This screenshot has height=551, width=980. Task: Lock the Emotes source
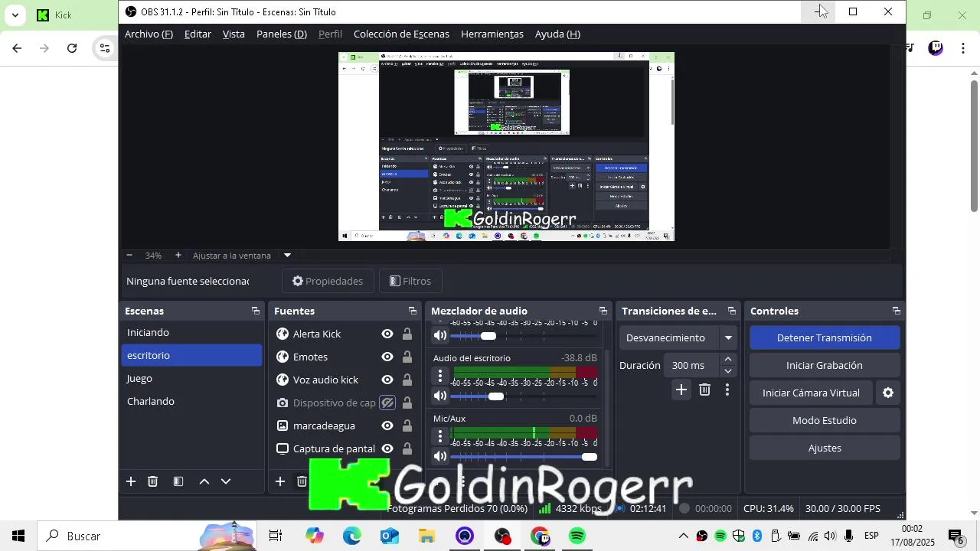coord(407,357)
